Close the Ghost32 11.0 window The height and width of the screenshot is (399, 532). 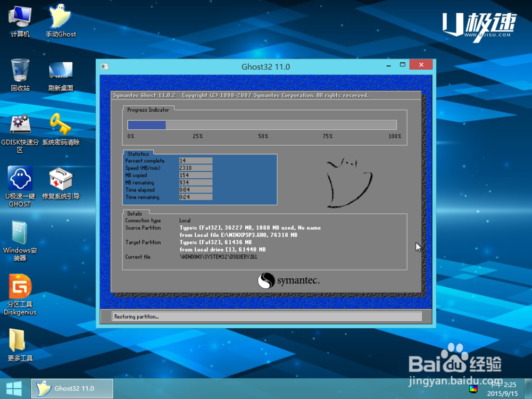click(x=421, y=65)
